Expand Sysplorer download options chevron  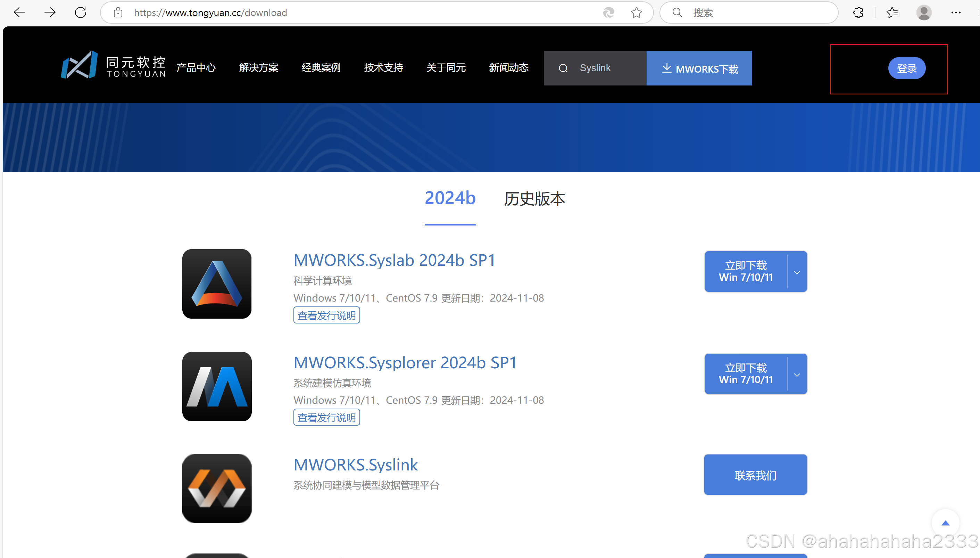tap(797, 375)
